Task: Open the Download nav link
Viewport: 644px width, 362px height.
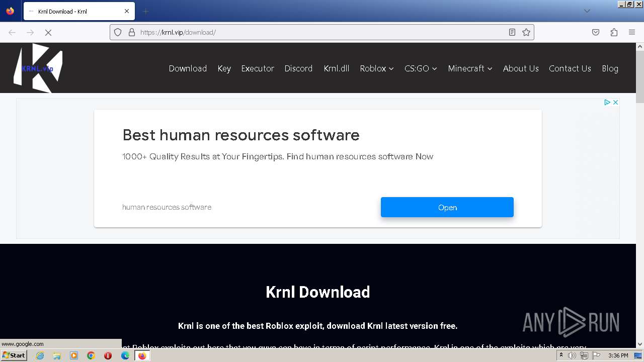Action: (x=188, y=68)
